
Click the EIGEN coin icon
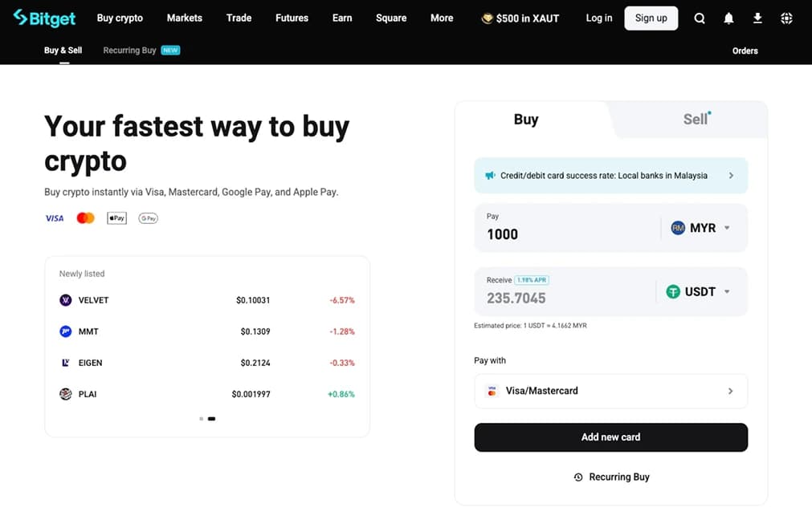[x=66, y=363]
